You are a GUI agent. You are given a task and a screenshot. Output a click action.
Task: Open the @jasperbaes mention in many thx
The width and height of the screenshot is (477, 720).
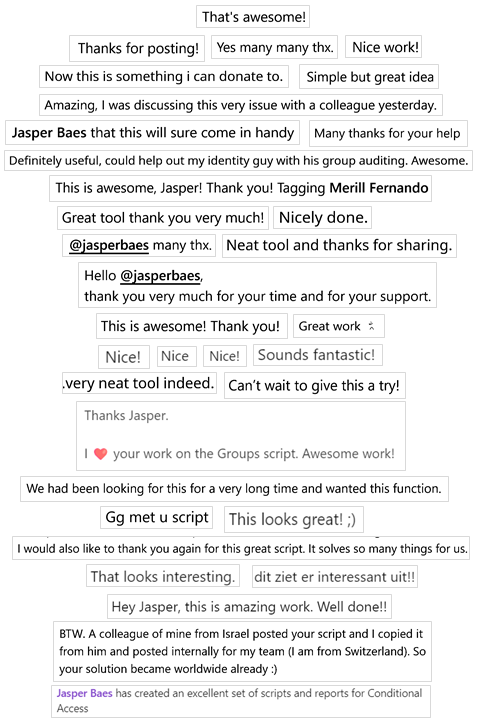click(109, 245)
